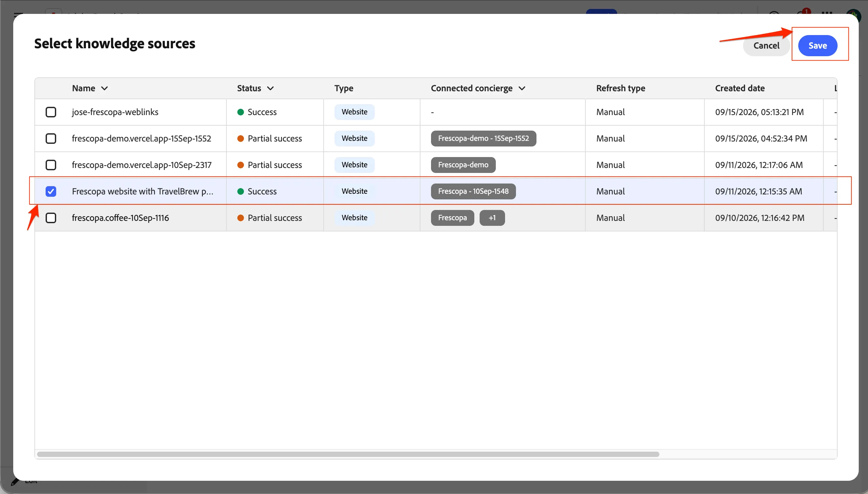
Task: Check the frescopa-demo.vercel.app-15Sep-1552 row checkbox
Action: [x=51, y=139]
